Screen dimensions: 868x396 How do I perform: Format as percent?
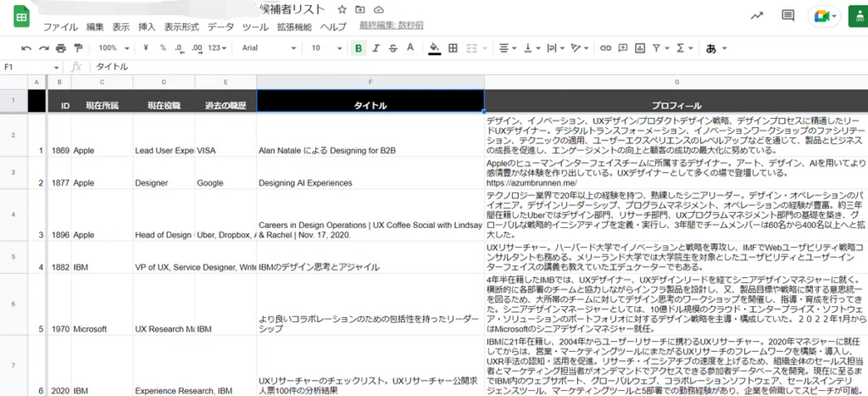(163, 48)
